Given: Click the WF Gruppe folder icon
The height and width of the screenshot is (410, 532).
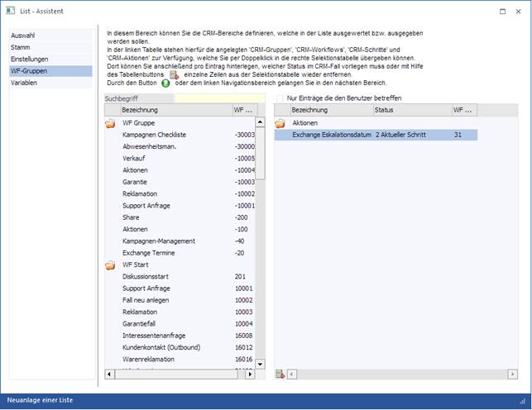Looking at the screenshot, I should pos(110,123).
